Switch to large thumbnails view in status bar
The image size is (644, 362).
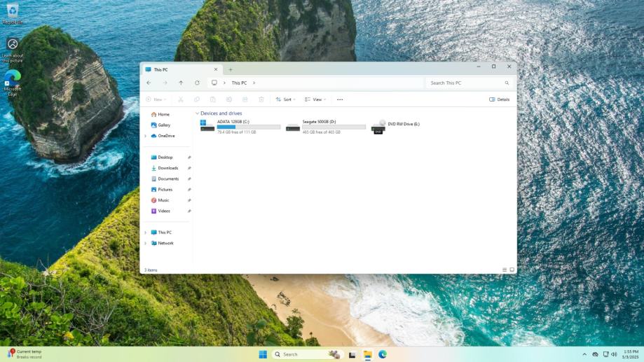pos(512,270)
